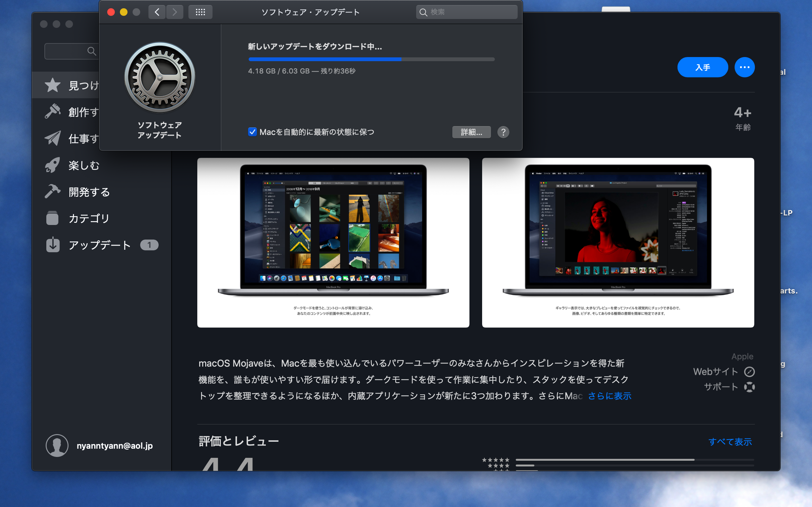Image resolution: width=812 pixels, height=507 pixels.
Task: Click the Apple website compass icon
Action: click(x=749, y=371)
